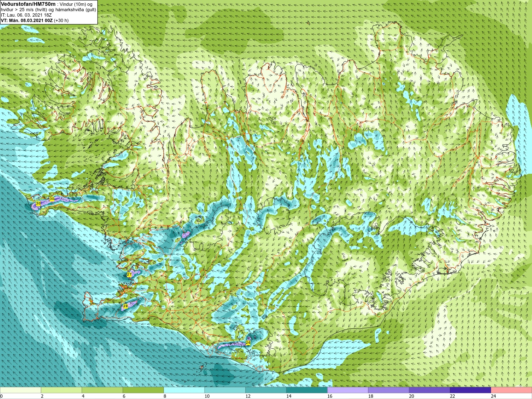Pick the dark indigo 22–24 legend swatch
The height and width of the screenshot is (399, 532).
(470, 390)
